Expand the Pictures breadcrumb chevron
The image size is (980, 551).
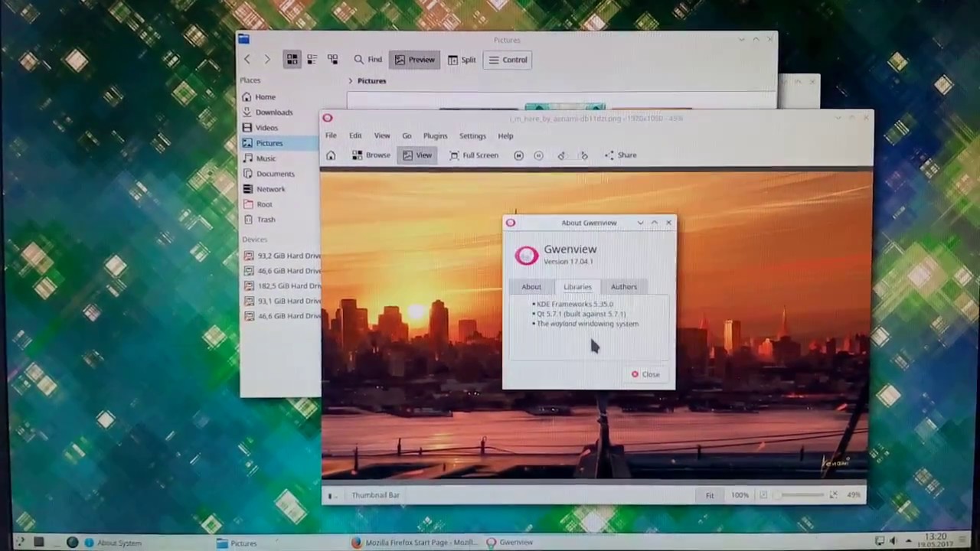coord(351,80)
